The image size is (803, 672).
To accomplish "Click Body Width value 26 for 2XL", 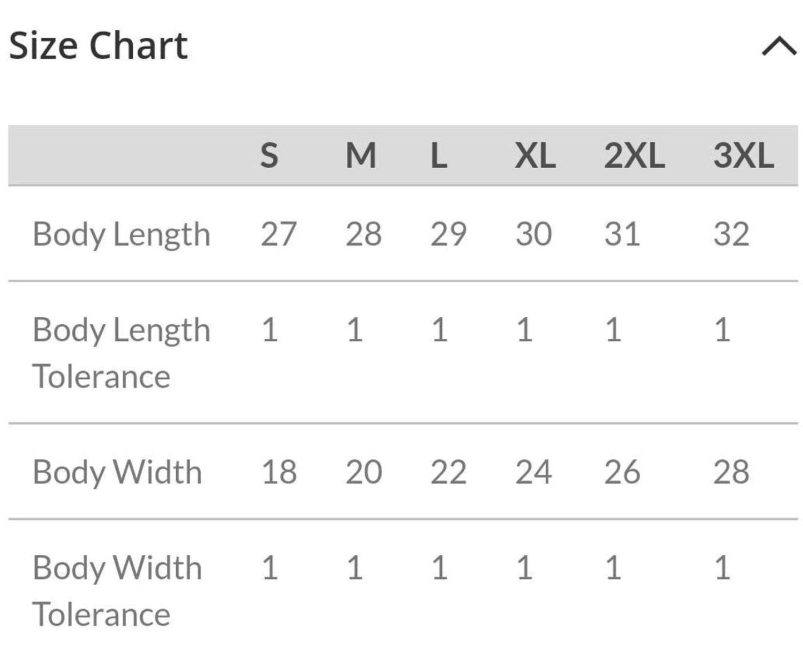I will pyautogui.click(x=622, y=472).
